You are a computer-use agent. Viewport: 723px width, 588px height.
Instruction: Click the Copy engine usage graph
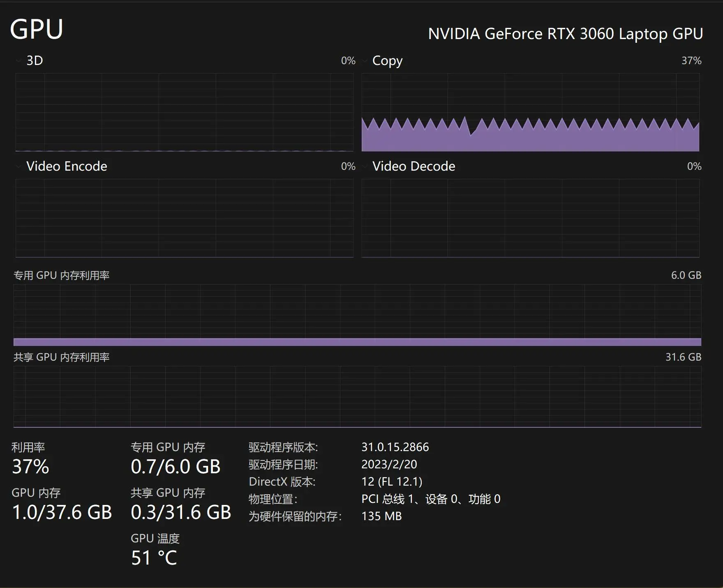pos(530,112)
